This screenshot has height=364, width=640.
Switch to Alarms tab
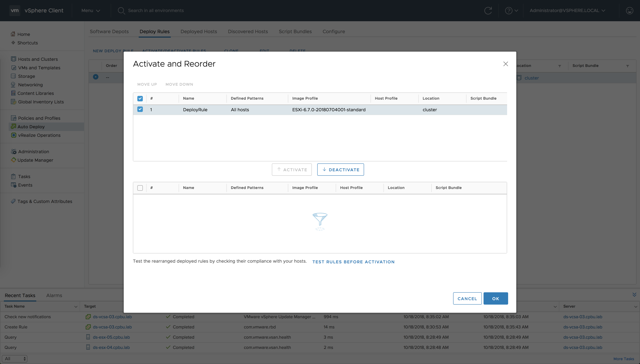pos(54,295)
